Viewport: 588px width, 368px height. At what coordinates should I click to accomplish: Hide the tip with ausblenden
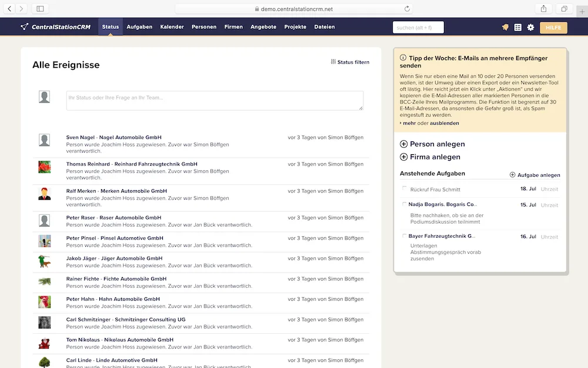(x=445, y=123)
